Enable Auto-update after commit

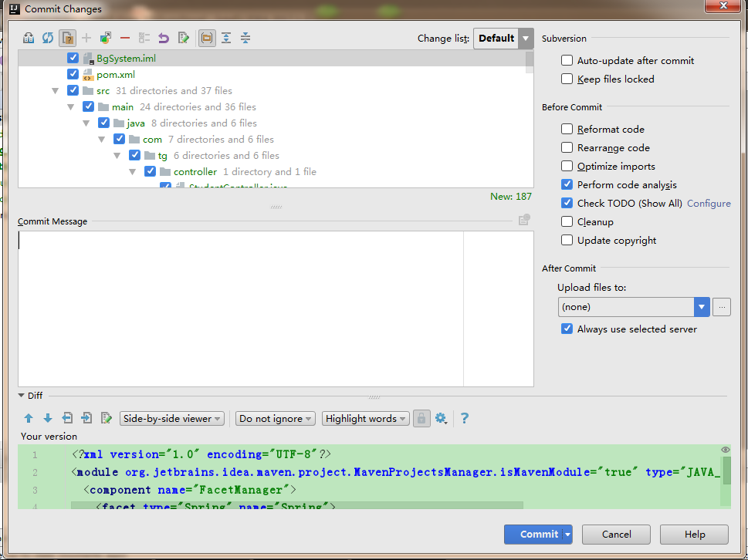(567, 60)
